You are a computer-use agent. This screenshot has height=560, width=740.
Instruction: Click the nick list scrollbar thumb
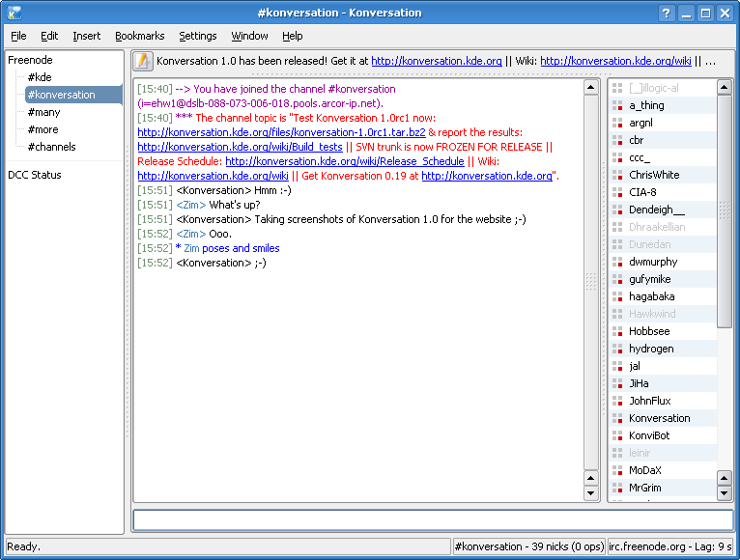[725, 210]
